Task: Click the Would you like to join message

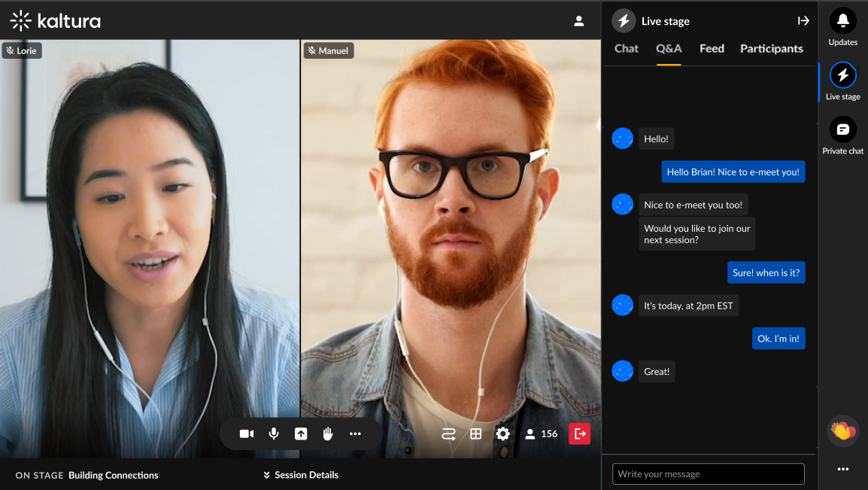Action: [x=697, y=234]
